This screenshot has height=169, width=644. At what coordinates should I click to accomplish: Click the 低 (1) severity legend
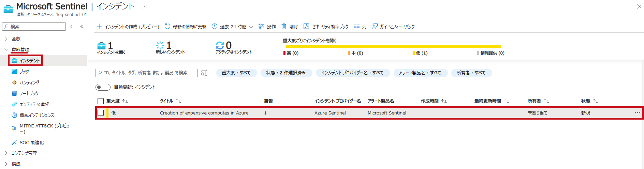click(420, 53)
